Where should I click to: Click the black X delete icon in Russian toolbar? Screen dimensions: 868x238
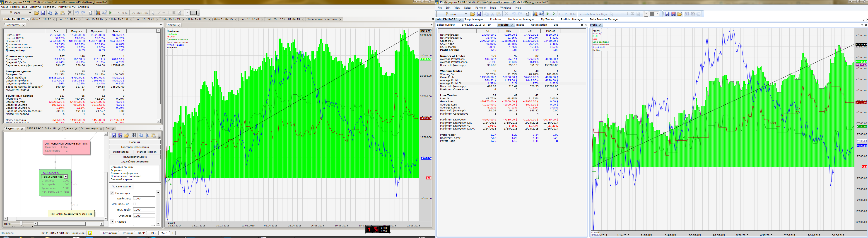(70, 13)
